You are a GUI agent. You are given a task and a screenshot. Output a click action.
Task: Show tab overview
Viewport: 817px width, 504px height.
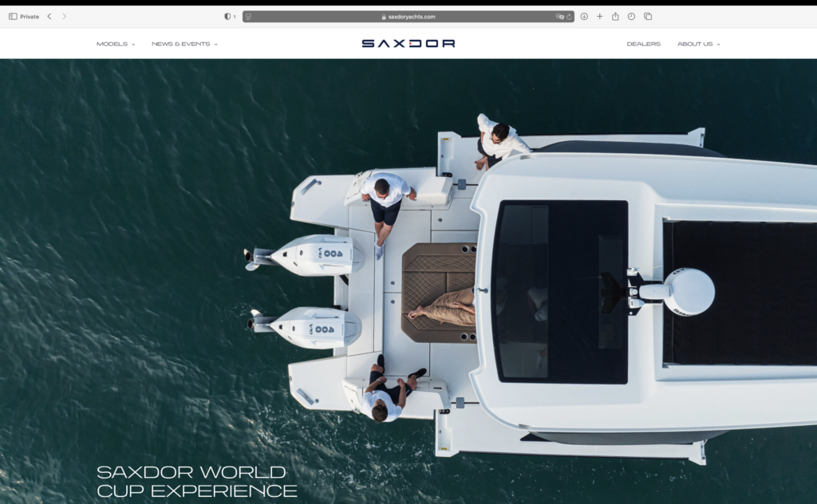(648, 16)
